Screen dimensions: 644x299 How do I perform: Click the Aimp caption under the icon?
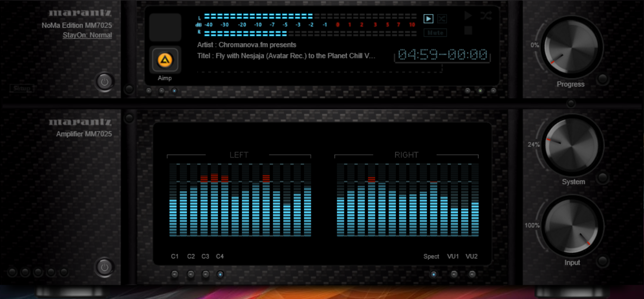click(x=165, y=78)
